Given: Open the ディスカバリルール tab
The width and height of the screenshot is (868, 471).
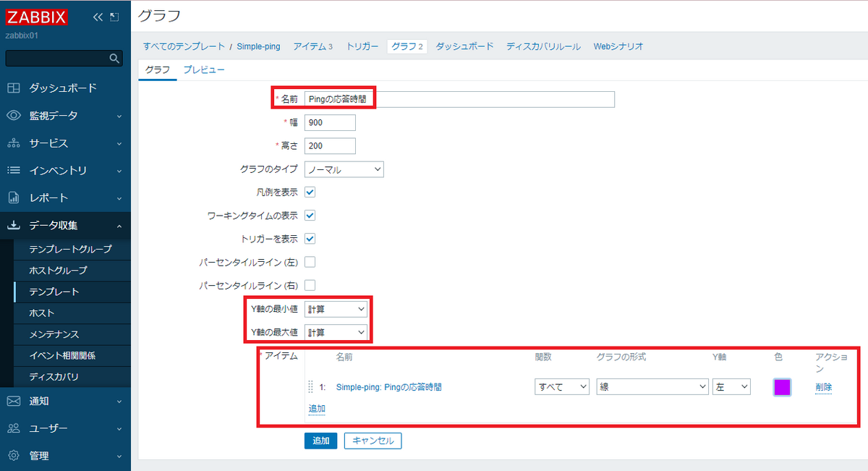Looking at the screenshot, I should click(x=545, y=46).
